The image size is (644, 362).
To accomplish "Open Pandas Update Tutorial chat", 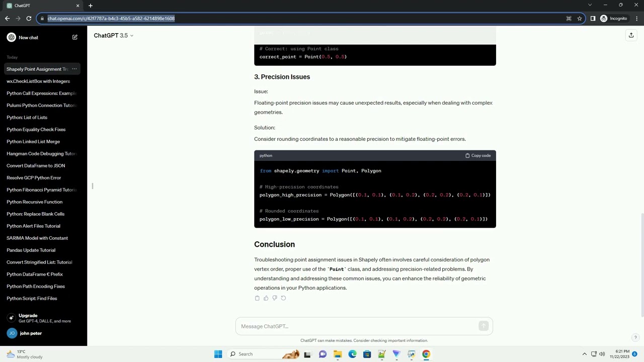I will coord(43,250).
